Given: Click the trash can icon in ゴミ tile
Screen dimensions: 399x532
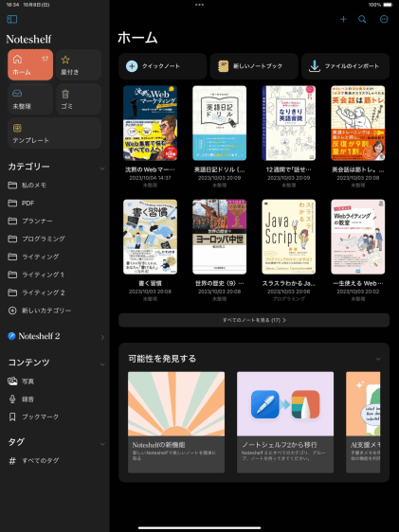Looking at the screenshot, I should [65, 94].
